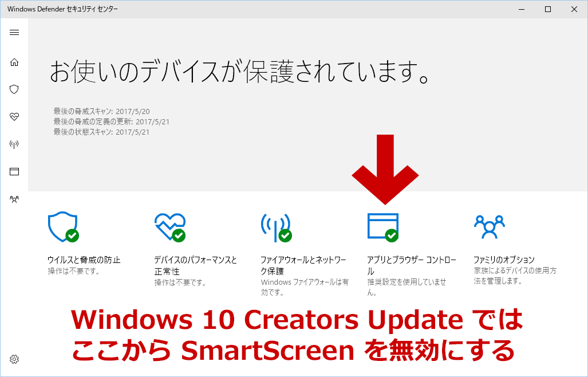Open ウイルスと脅威の防止 section
This screenshot has width=588, height=377.
coord(84,260)
